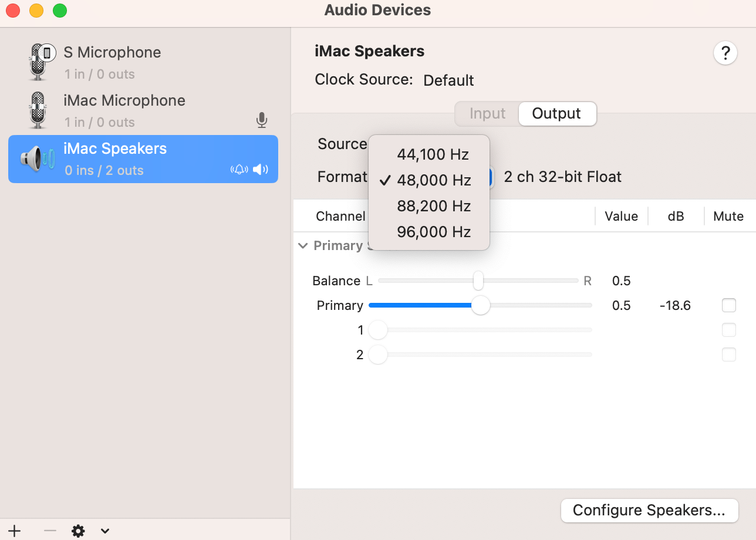
Task: Click channel 1 volume slider knob
Action: (378, 330)
